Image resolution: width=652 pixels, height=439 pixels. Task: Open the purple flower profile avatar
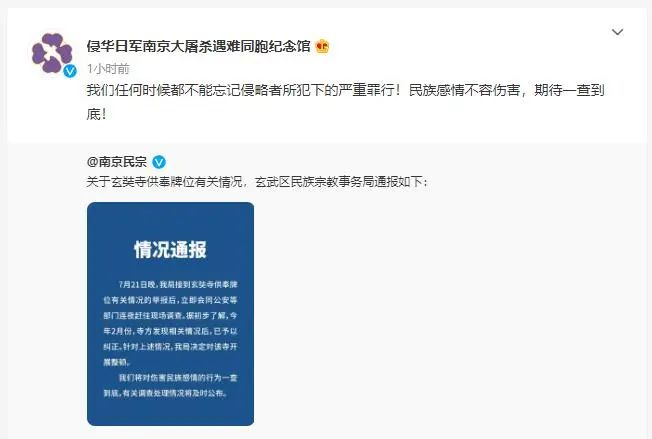[52, 53]
